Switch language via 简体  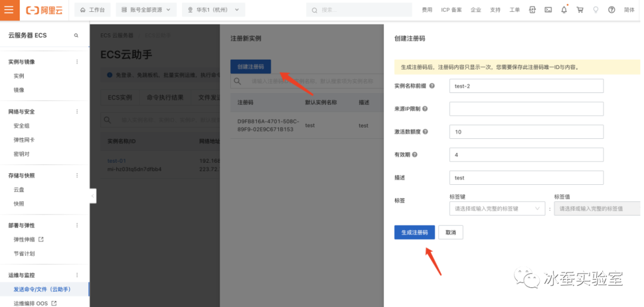click(629, 10)
